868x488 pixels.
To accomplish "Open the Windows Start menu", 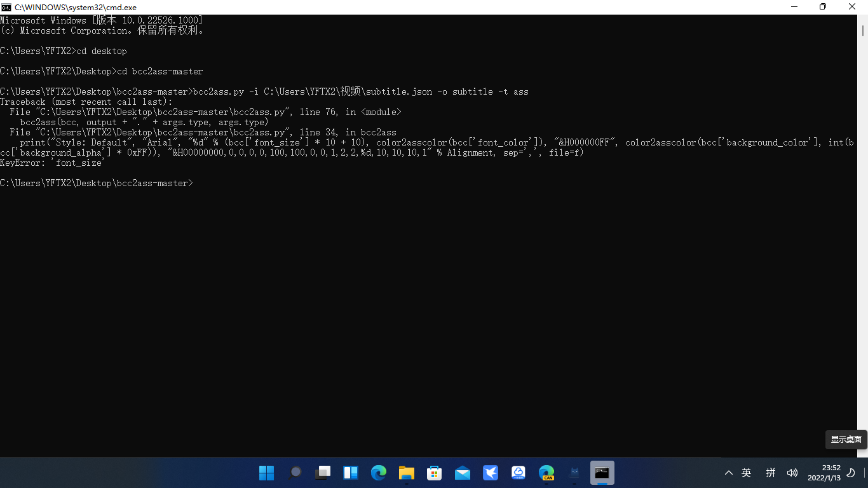I will point(267,473).
